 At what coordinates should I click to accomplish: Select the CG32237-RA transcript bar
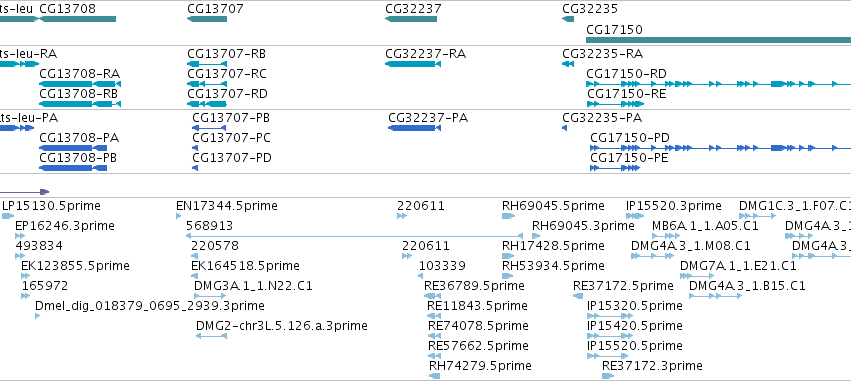pyautogui.click(x=412, y=64)
